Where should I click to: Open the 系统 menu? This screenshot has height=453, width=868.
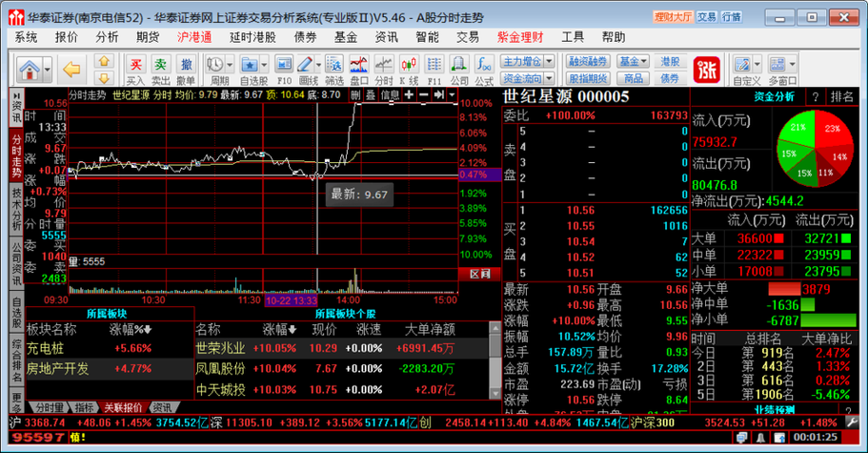click(x=26, y=37)
